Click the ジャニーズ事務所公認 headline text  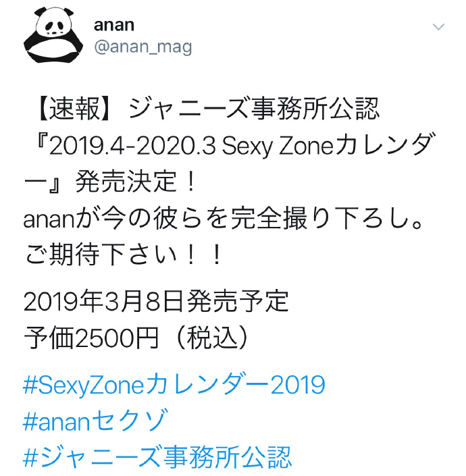click(255, 109)
